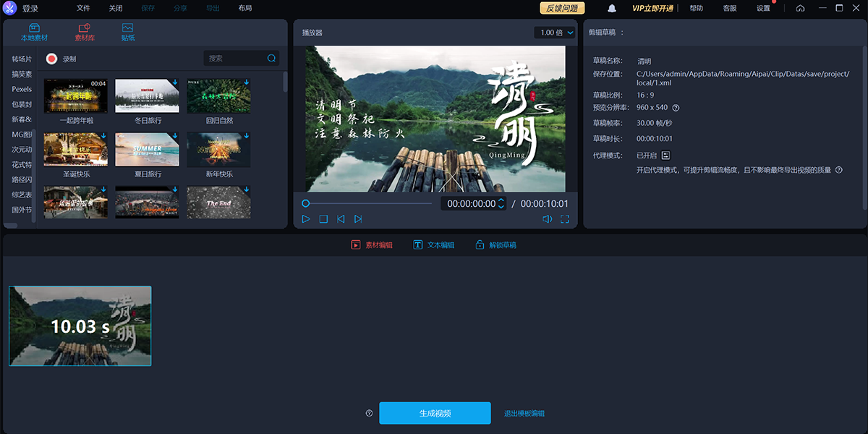Viewport: 868px width, 434px height.
Task: Play the video preview
Action: click(306, 219)
